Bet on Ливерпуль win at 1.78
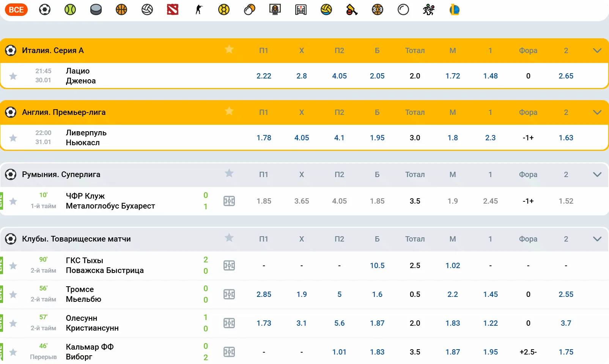This screenshot has width=609, height=364. [264, 138]
